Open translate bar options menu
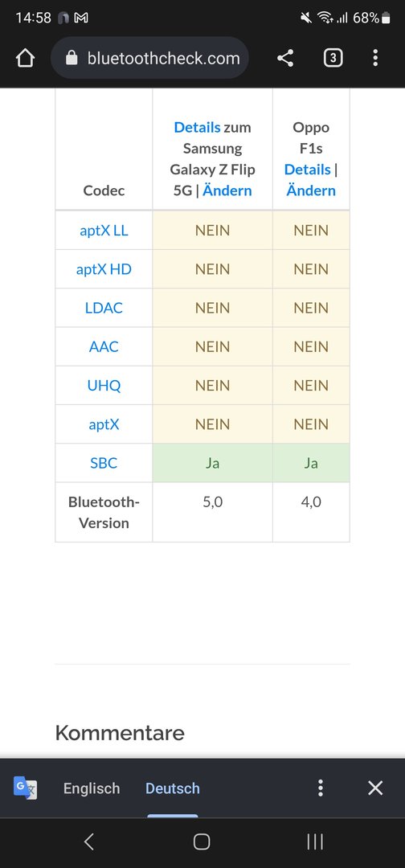The image size is (405, 868). point(321,788)
